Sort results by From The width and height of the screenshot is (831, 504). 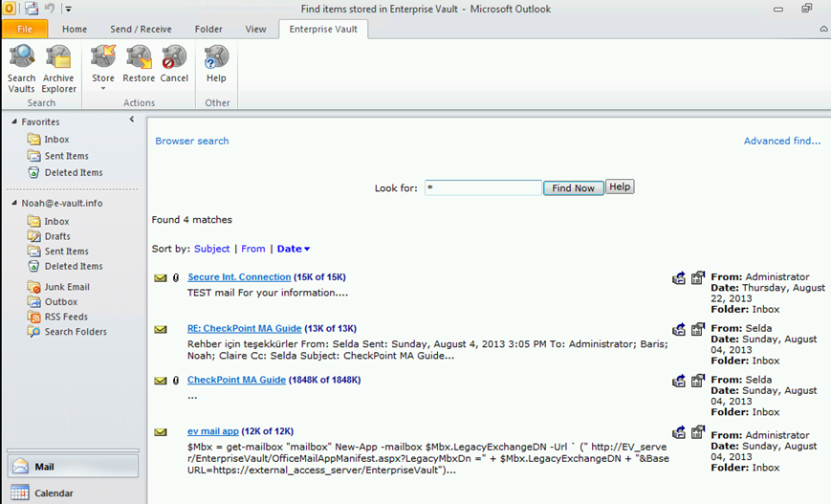(252, 249)
